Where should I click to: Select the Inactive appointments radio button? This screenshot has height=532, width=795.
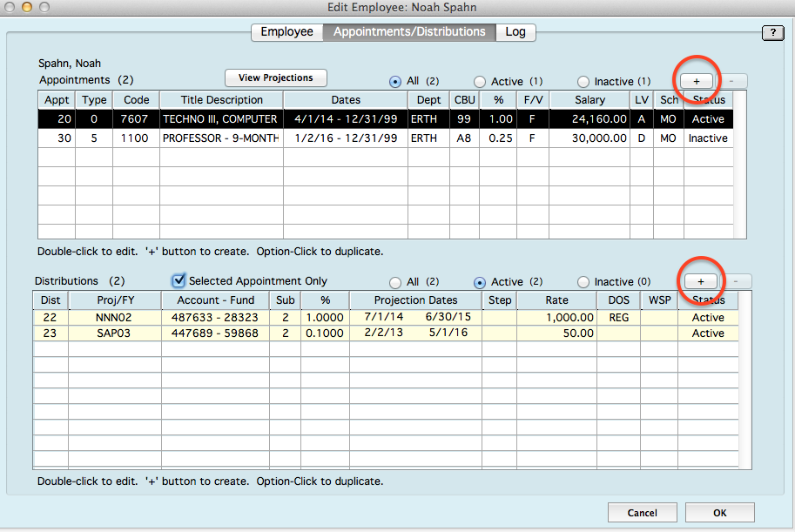pos(583,82)
